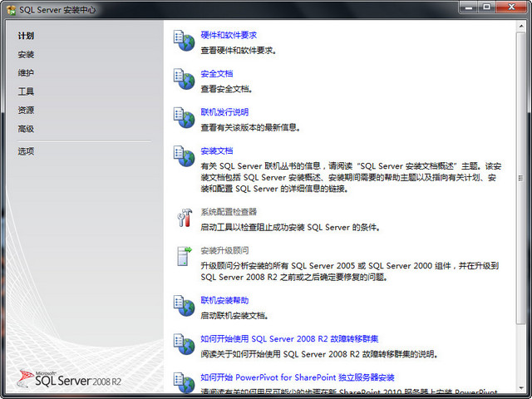Open the 安全文档 link

pyautogui.click(x=217, y=74)
